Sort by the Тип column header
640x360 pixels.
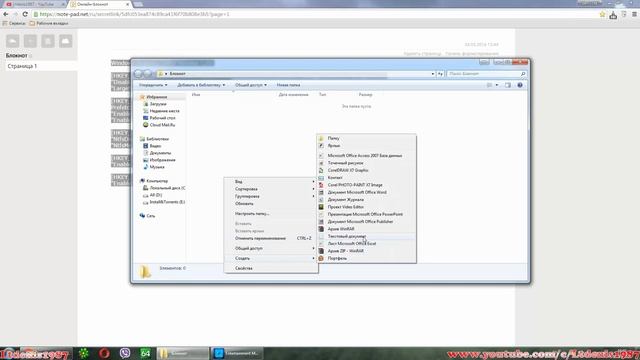click(322, 95)
